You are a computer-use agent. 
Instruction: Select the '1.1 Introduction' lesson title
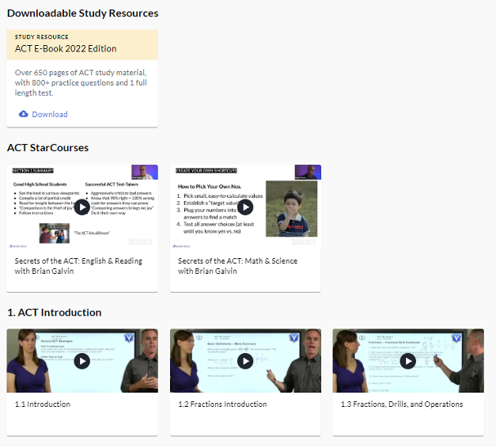(x=43, y=404)
